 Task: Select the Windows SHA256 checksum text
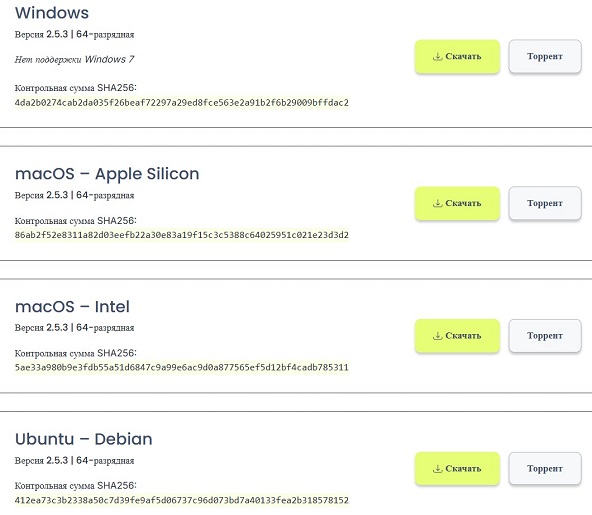click(x=182, y=103)
